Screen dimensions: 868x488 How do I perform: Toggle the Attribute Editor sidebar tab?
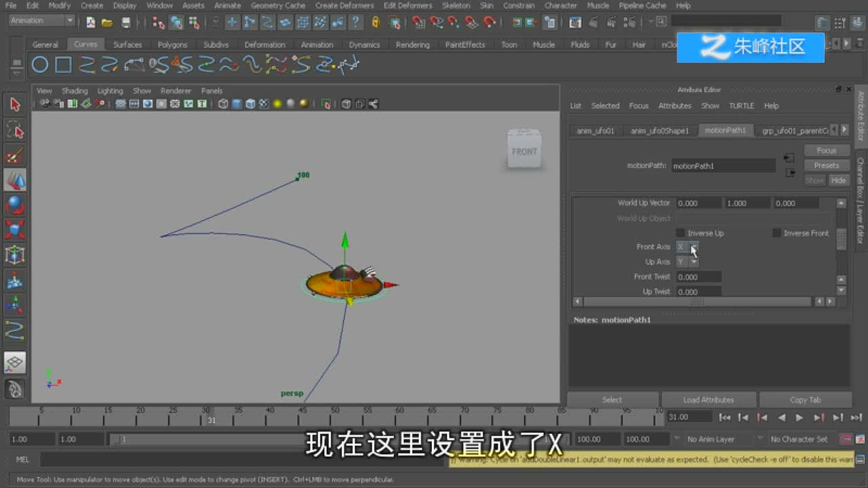click(x=861, y=115)
